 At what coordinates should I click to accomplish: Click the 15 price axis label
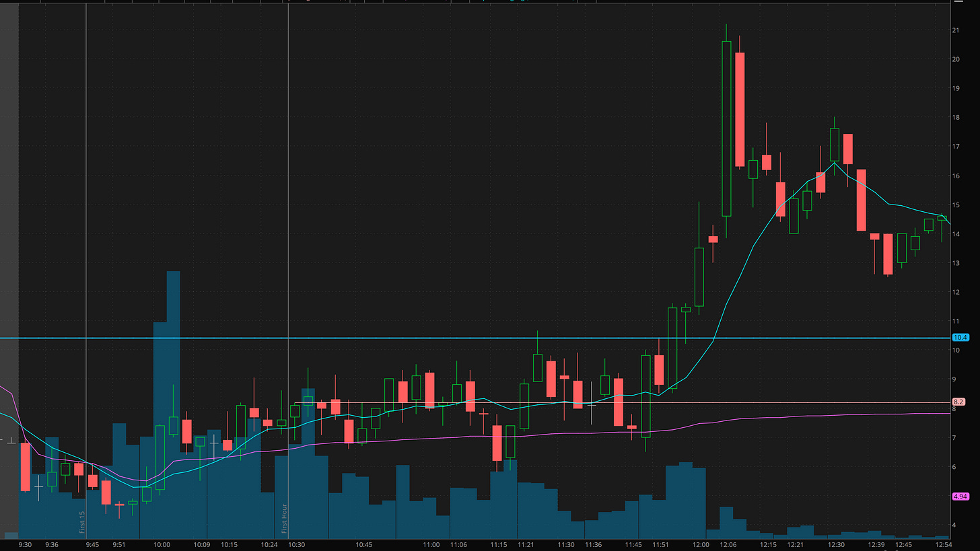(x=955, y=205)
